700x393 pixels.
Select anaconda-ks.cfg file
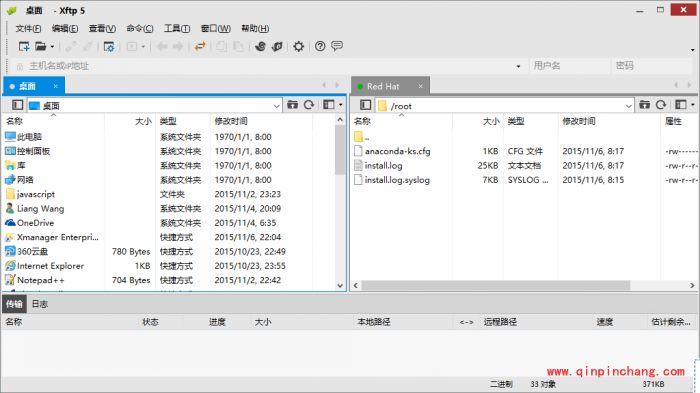point(397,151)
